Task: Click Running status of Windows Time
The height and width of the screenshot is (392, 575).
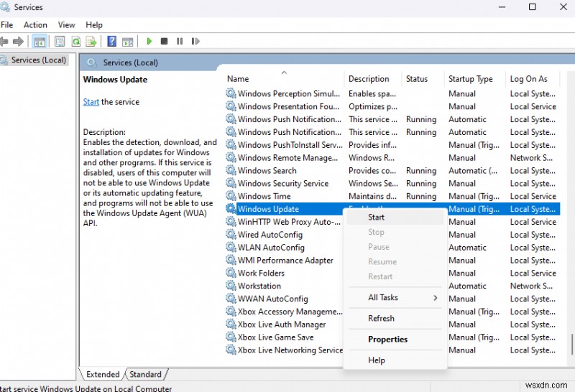Action: coord(421,197)
